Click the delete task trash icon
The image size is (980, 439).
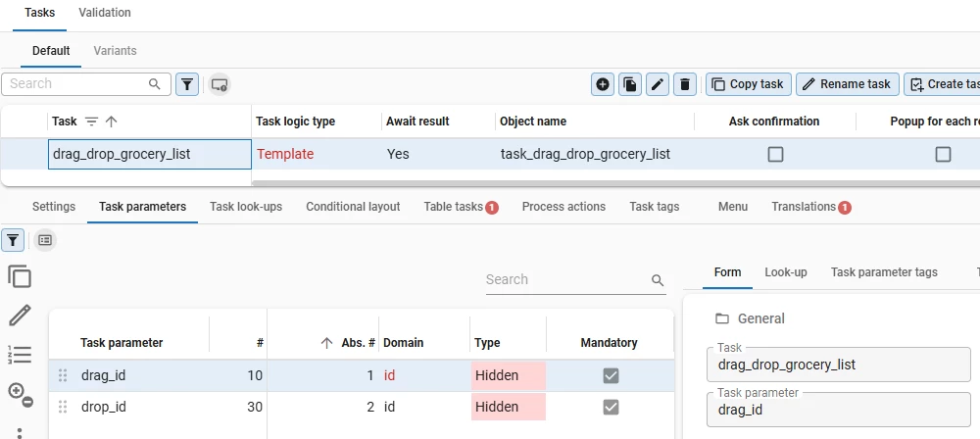coord(685,84)
